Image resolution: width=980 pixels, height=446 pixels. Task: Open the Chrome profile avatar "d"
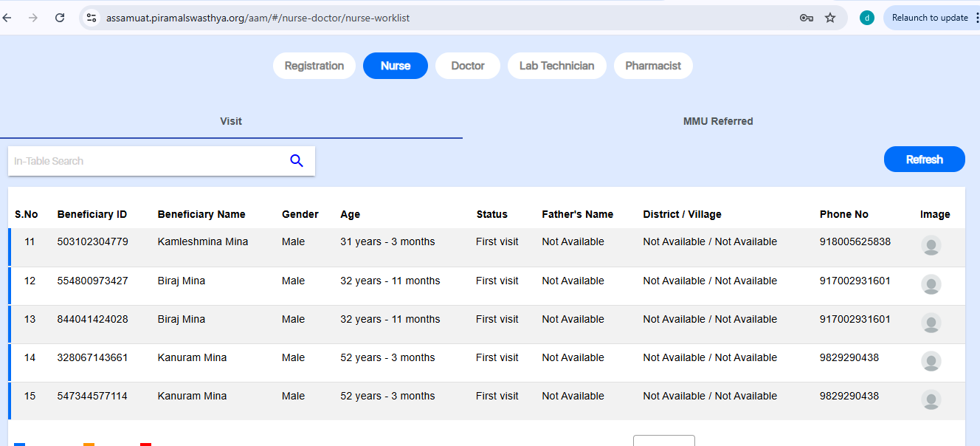click(x=867, y=18)
